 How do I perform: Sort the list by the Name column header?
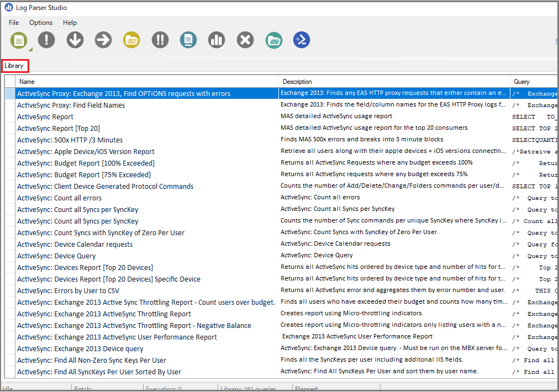pyautogui.click(x=146, y=82)
